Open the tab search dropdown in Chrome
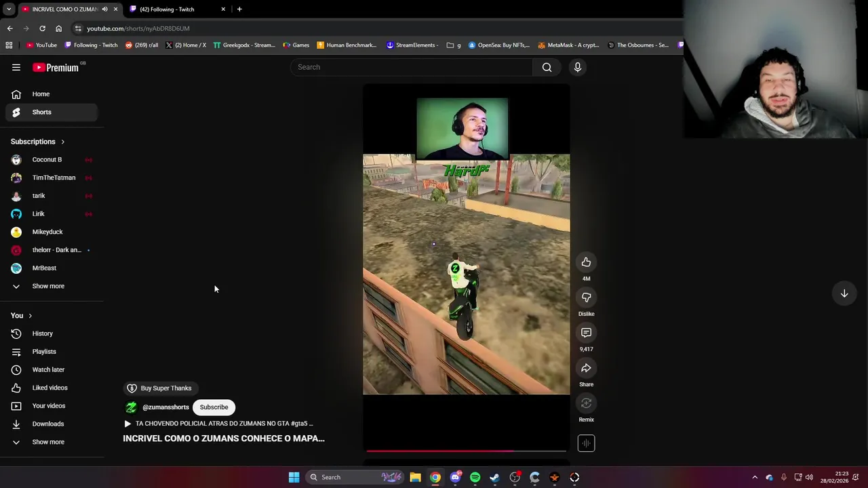 pos(9,9)
